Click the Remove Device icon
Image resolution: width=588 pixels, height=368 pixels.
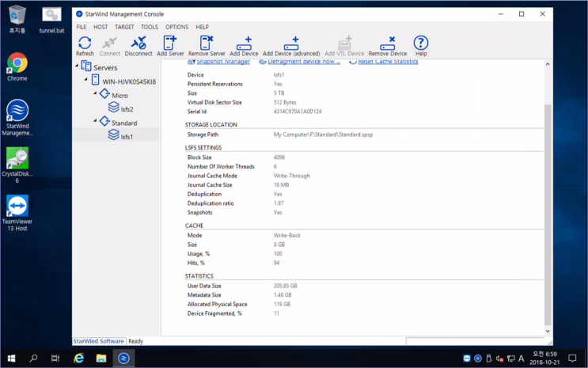click(387, 46)
